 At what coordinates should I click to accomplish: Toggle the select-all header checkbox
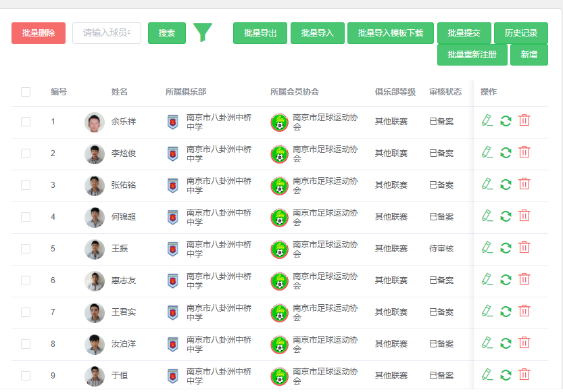pyautogui.click(x=26, y=92)
